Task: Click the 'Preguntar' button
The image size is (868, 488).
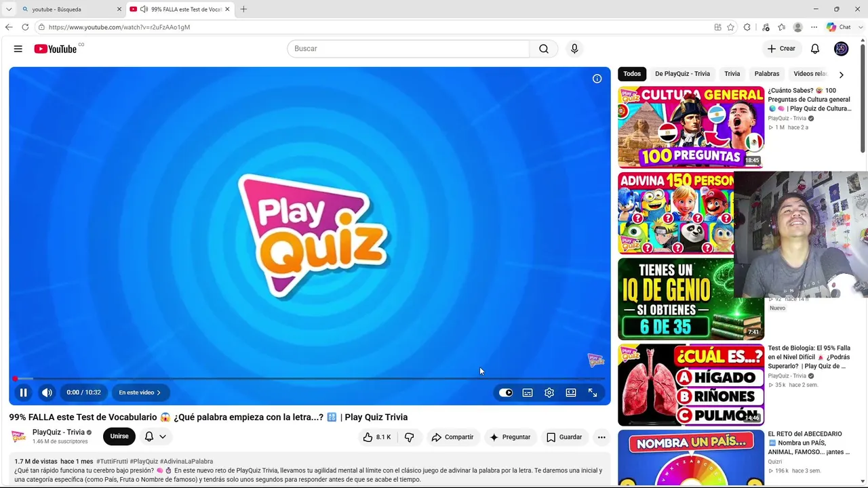Action: tap(510, 437)
